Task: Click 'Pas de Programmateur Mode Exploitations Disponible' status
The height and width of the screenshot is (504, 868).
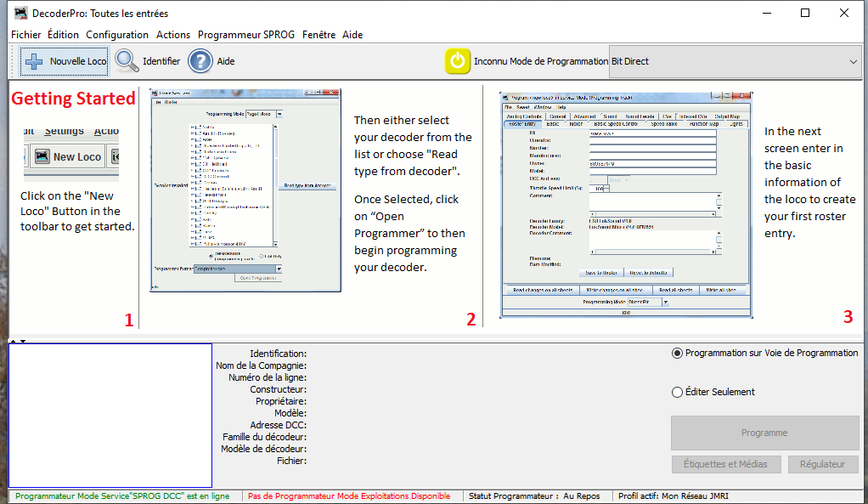Action: tap(349, 496)
